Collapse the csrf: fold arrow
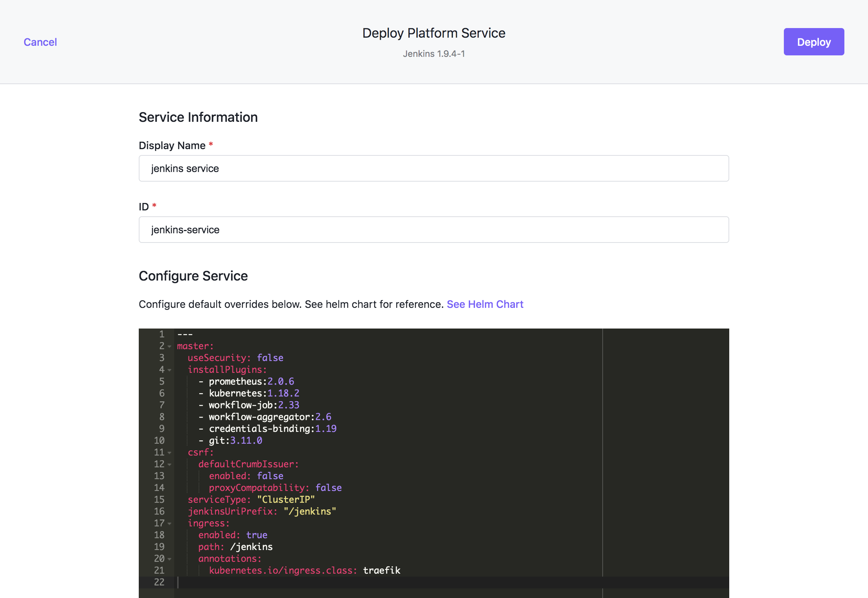Screen dimensions: 868x598 (x=169, y=453)
